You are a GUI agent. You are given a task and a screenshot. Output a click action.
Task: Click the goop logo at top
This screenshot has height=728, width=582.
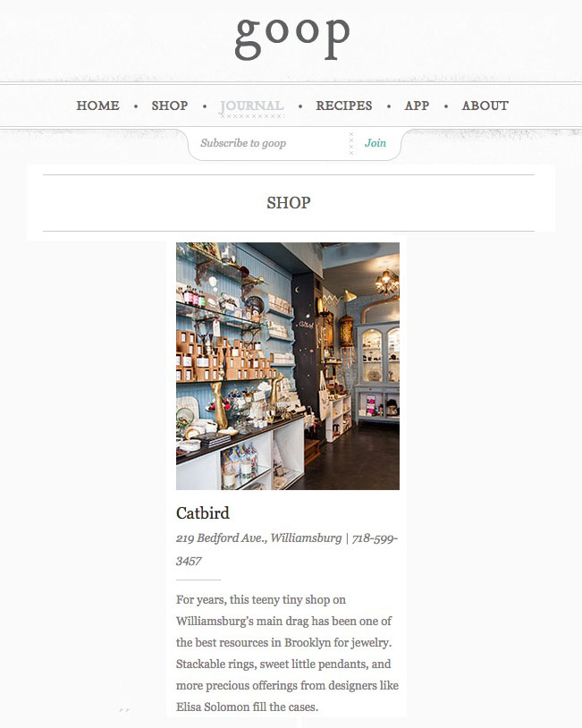[x=292, y=39]
